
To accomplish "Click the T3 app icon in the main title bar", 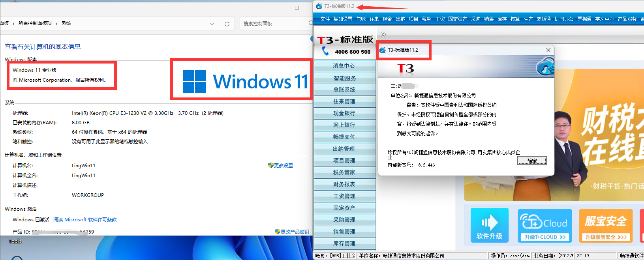I will (319, 6).
